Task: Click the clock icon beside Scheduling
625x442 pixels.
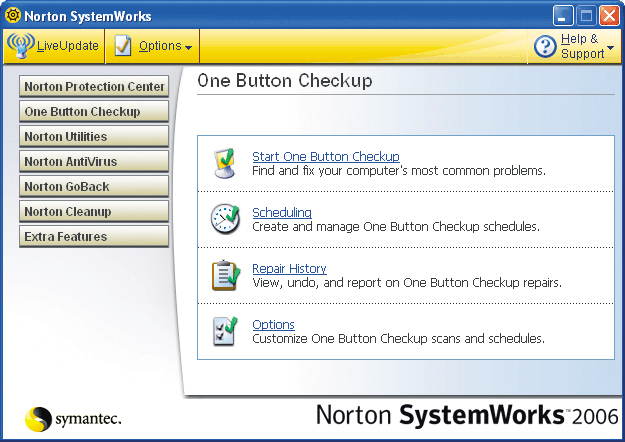Action: point(225,219)
